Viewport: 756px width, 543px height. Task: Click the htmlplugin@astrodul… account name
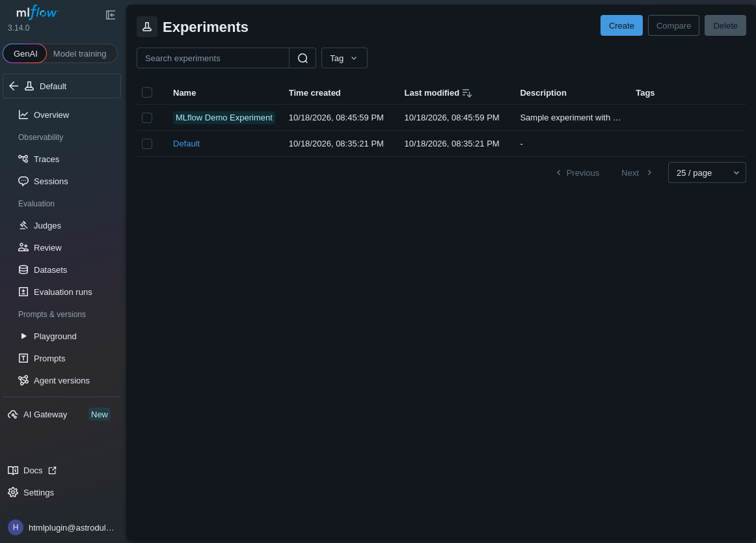72,527
